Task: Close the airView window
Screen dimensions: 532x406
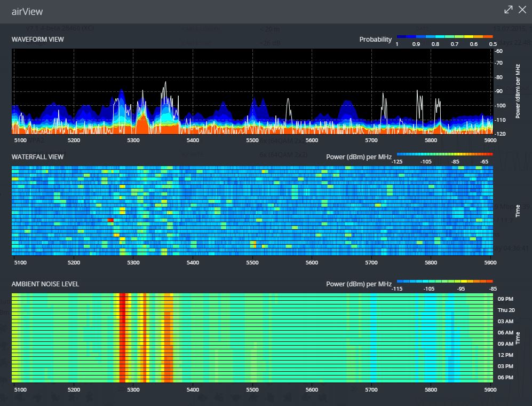Action: [522, 10]
